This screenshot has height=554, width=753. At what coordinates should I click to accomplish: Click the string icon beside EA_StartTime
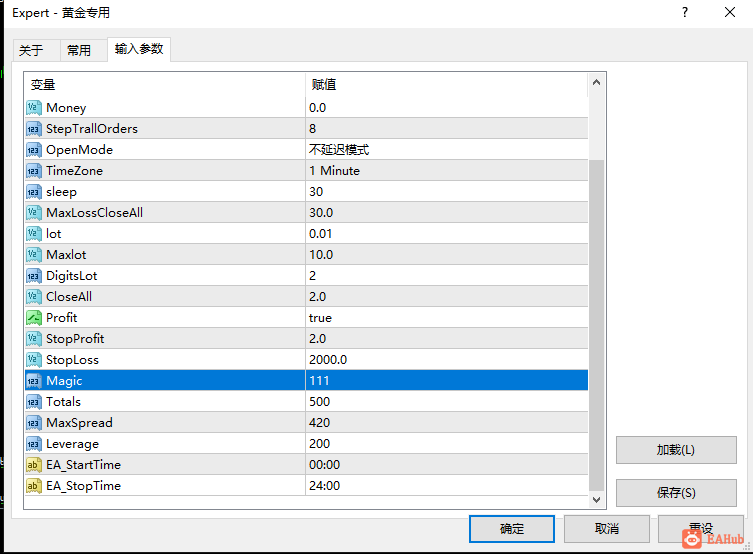(34, 465)
